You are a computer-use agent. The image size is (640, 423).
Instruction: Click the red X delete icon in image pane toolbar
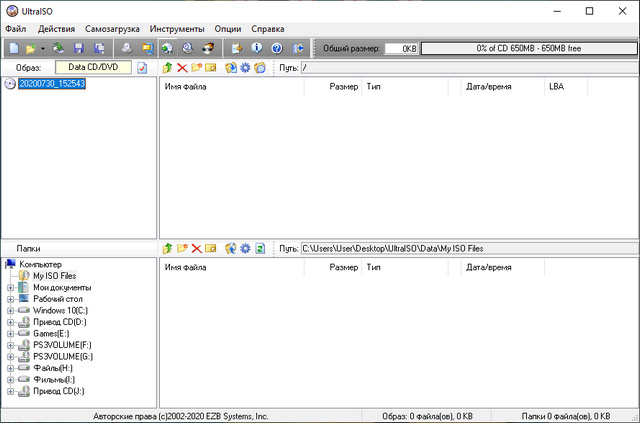pos(182,68)
